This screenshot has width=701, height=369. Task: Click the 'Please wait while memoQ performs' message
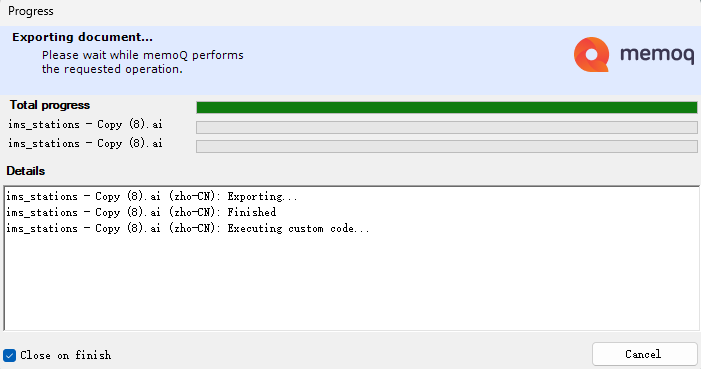143,55
